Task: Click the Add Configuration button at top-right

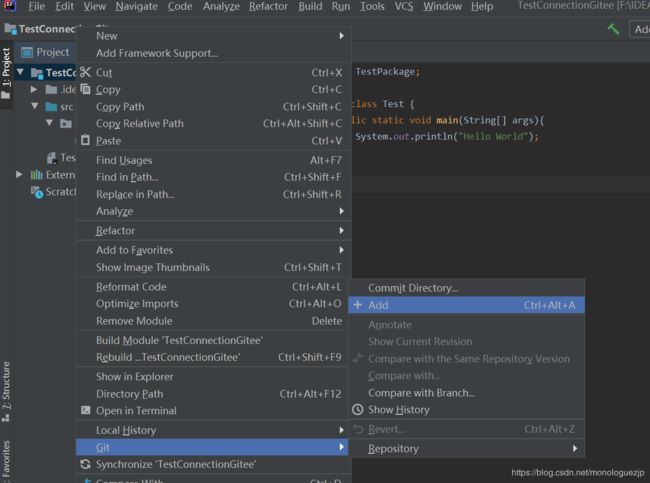Action: [640, 29]
